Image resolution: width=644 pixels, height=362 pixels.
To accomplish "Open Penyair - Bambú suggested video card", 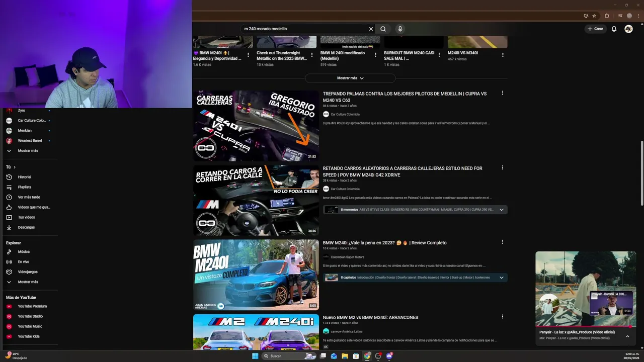I will [x=611, y=303].
